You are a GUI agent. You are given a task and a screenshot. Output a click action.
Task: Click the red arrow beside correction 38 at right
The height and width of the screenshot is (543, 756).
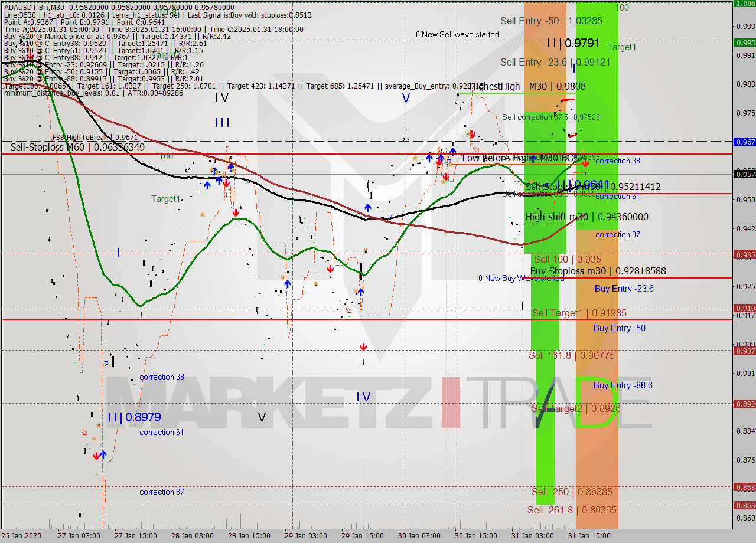585,162
